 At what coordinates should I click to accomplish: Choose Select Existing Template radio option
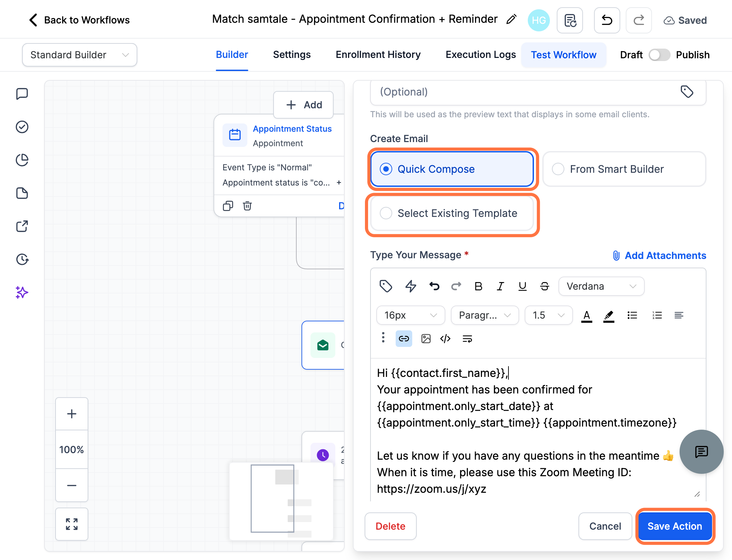(452, 213)
